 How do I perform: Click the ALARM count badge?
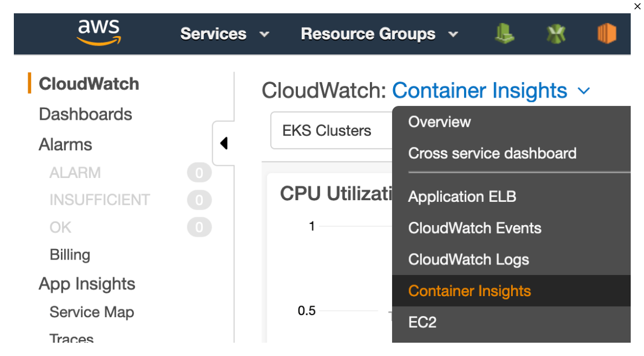pyautogui.click(x=199, y=173)
